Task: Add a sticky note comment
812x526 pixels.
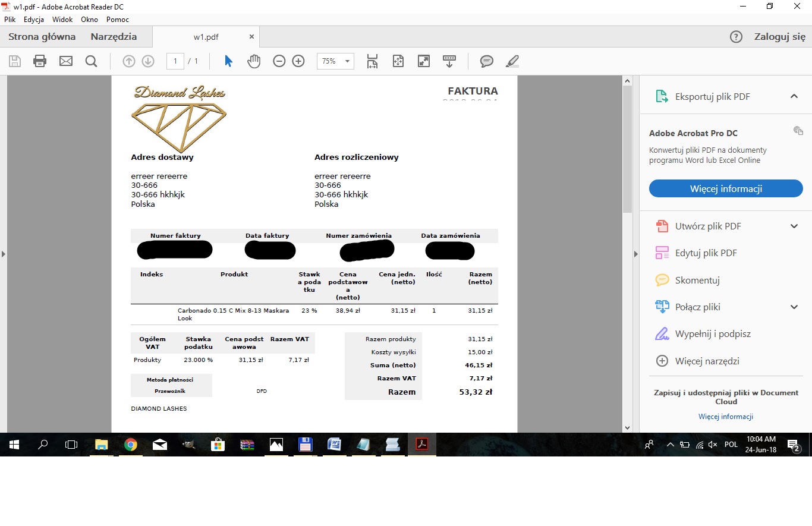Action: coord(487,61)
